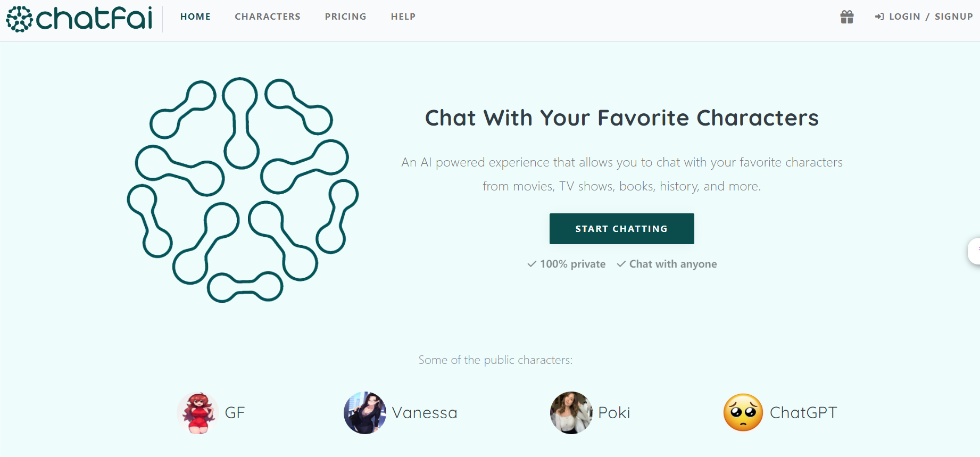Navigate to the Pricing page
This screenshot has width=980, height=457.
click(346, 16)
